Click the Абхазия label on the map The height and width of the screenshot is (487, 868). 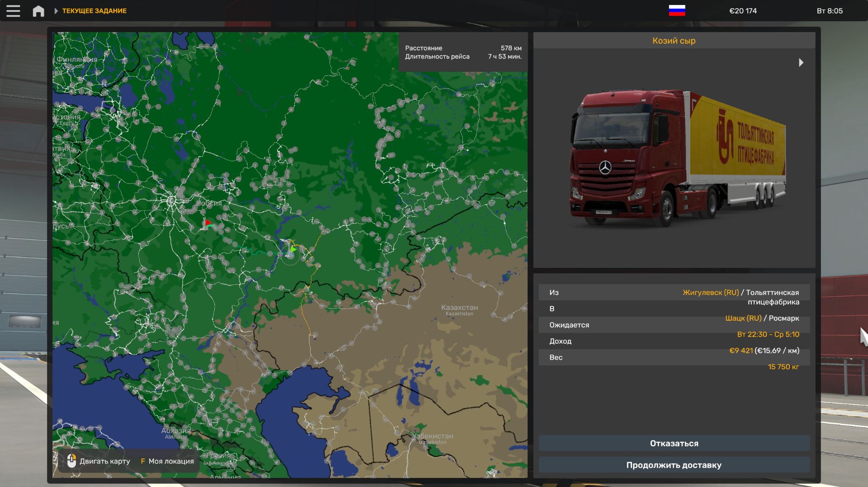(176, 431)
